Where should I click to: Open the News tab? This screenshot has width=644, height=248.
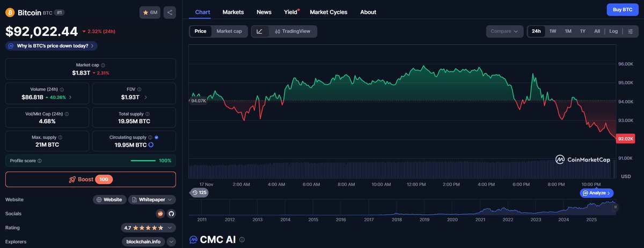(x=264, y=12)
